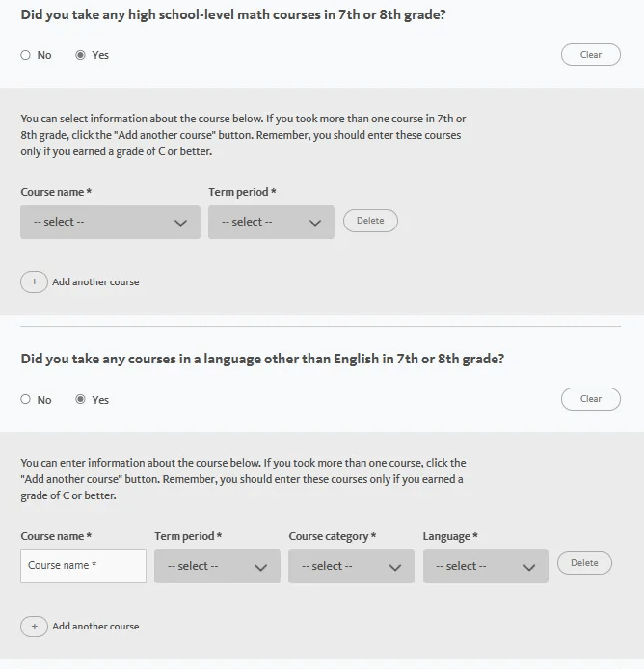Select Yes for non-English language courses
644x669 pixels.
coord(81,399)
